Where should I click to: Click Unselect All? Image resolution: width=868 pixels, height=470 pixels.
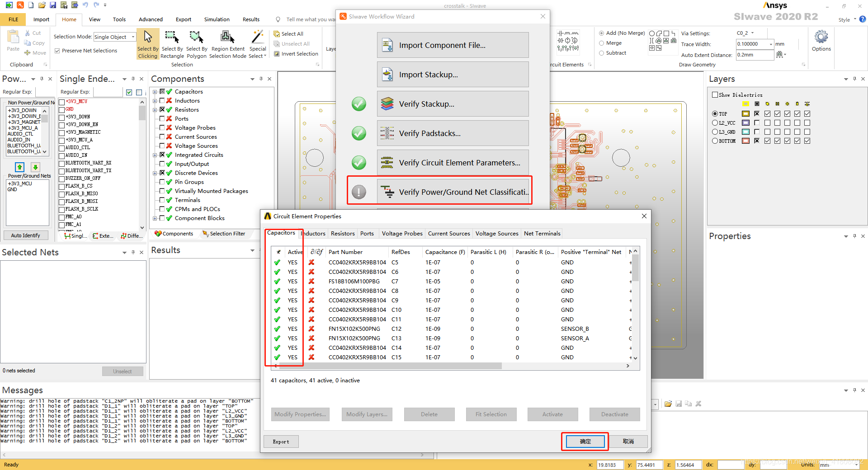point(292,44)
